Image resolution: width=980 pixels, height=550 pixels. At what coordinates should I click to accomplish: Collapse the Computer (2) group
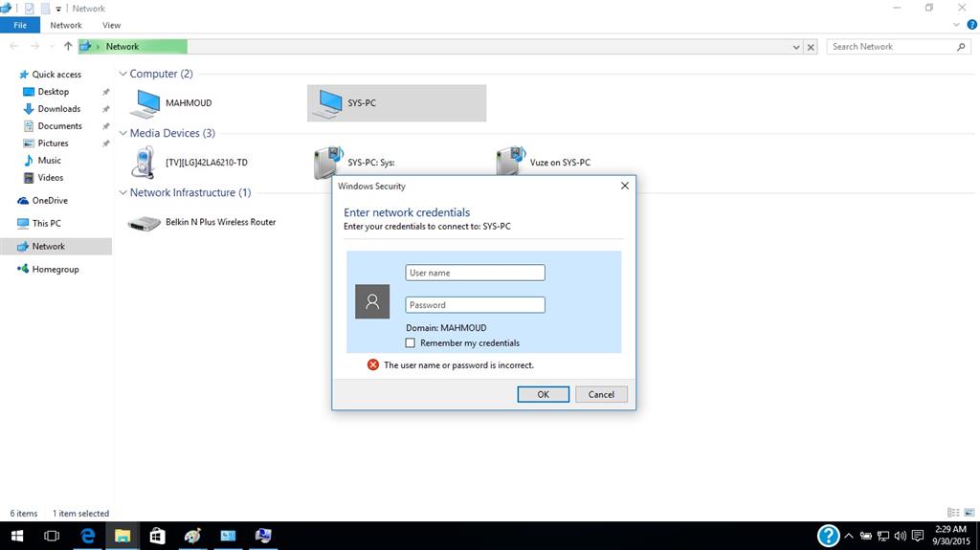[123, 74]
